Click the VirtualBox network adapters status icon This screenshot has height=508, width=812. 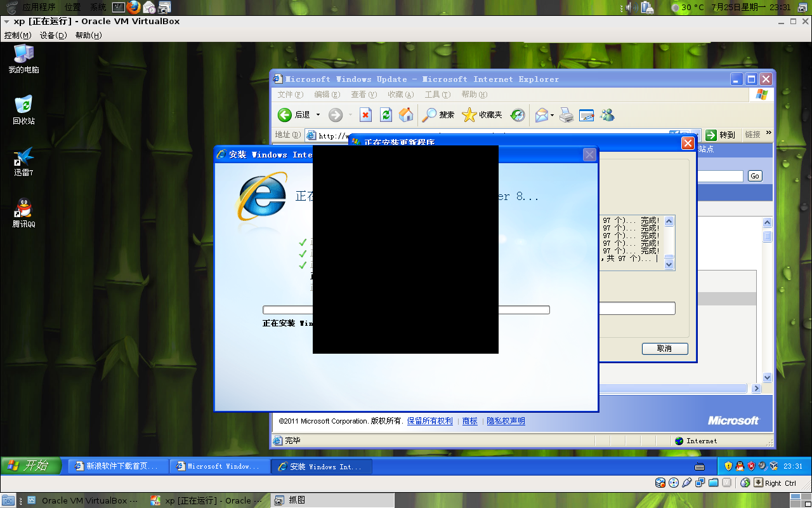700,483
